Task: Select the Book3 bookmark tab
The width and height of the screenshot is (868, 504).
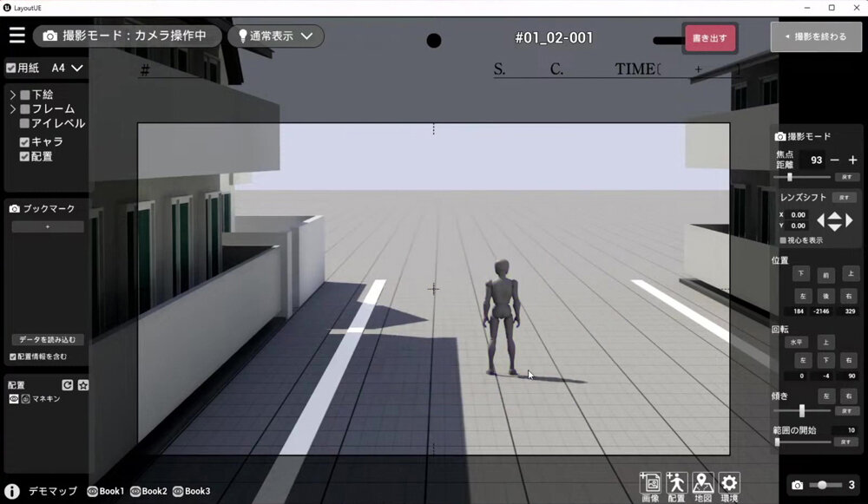Action: [191, 491]
